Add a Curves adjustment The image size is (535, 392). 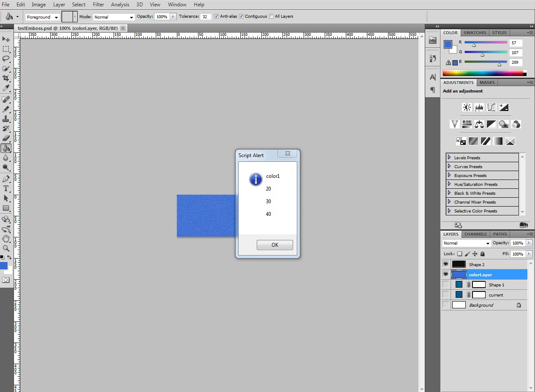(x=491, y=107)
